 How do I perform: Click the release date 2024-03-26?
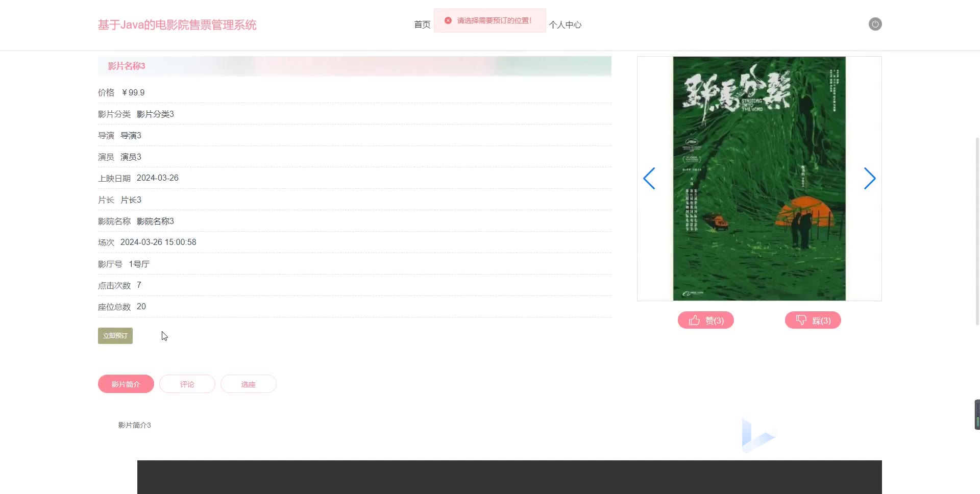[158, 178]
